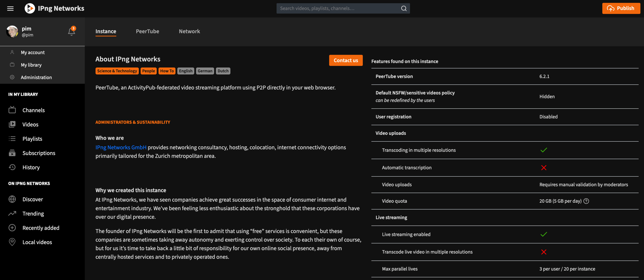Click the video quota help icon
Image resolution: width=644 pixels, height=280 pixels.
coord(586,201)
